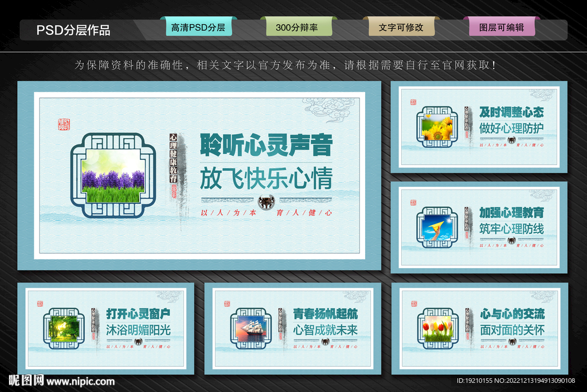Click the red seal stamp on the main poster

coord(63,125)
